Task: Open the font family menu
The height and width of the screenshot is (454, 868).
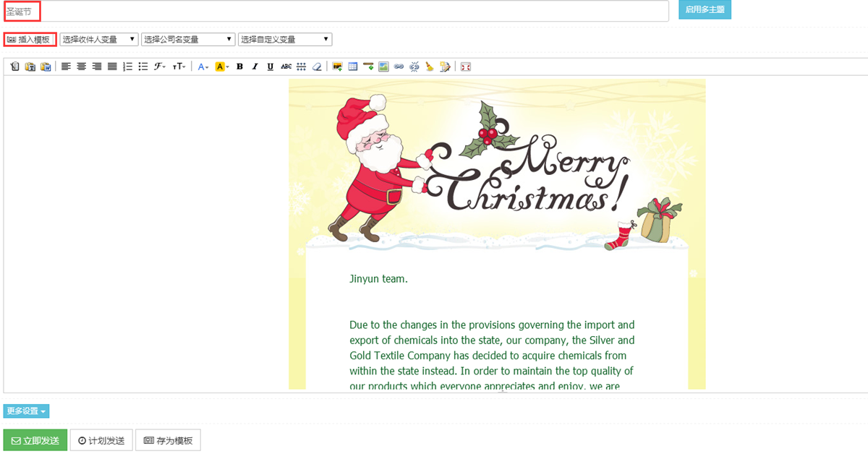Action: tap(159, 67)
